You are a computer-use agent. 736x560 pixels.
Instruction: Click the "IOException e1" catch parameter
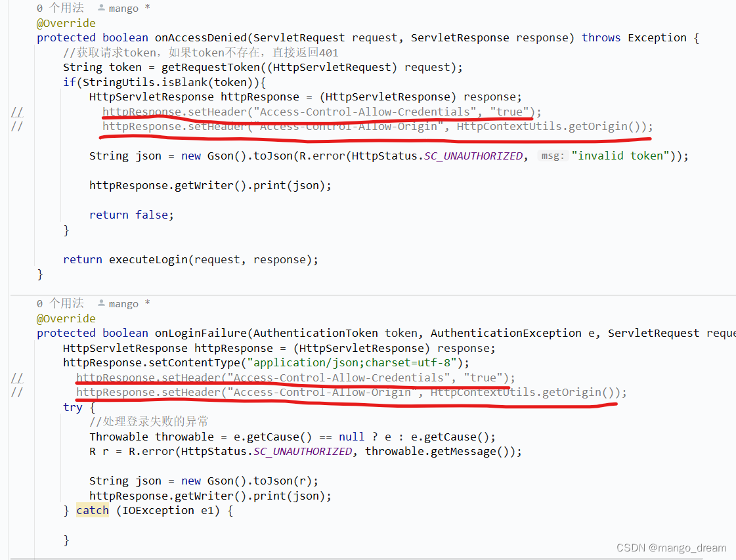pos(164,510)
